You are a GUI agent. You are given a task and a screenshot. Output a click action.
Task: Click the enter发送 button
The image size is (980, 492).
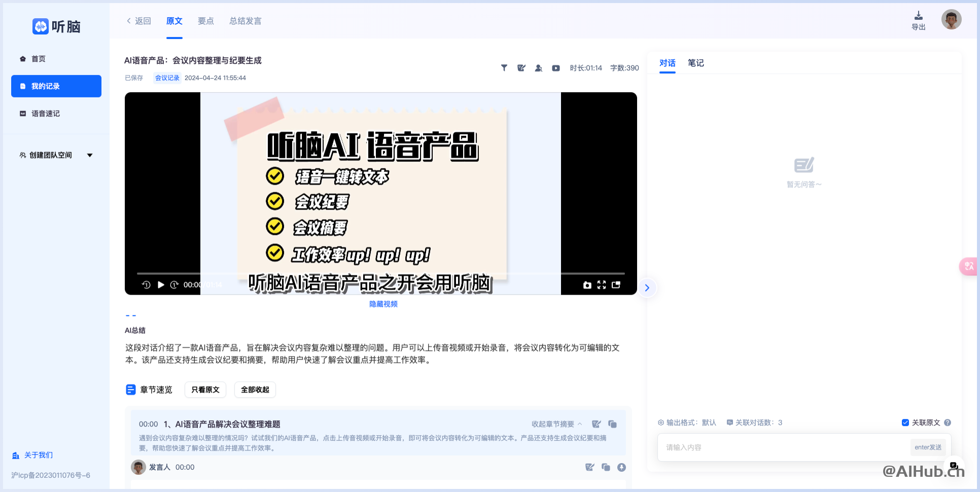(x=928, y=447)
